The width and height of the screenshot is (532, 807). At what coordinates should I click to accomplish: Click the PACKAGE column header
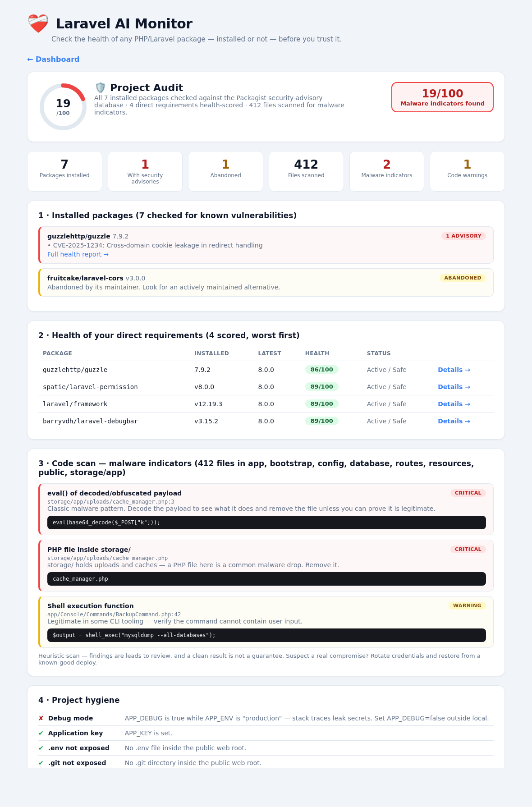click(x=57, y=353)
